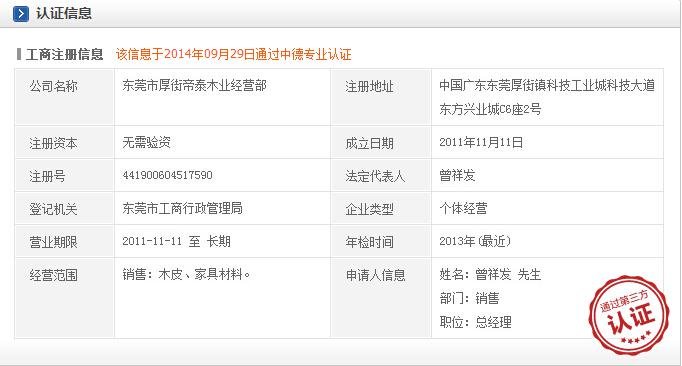The width and height of the screenshot is (682, 366).
Task: Click the 登记机关 label cell
Action: pos(65,209)
